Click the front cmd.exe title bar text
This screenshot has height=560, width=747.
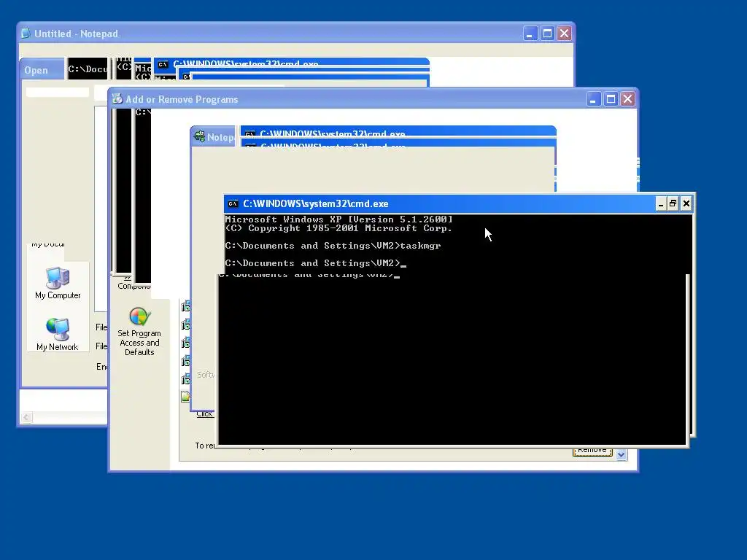[315, 204]
